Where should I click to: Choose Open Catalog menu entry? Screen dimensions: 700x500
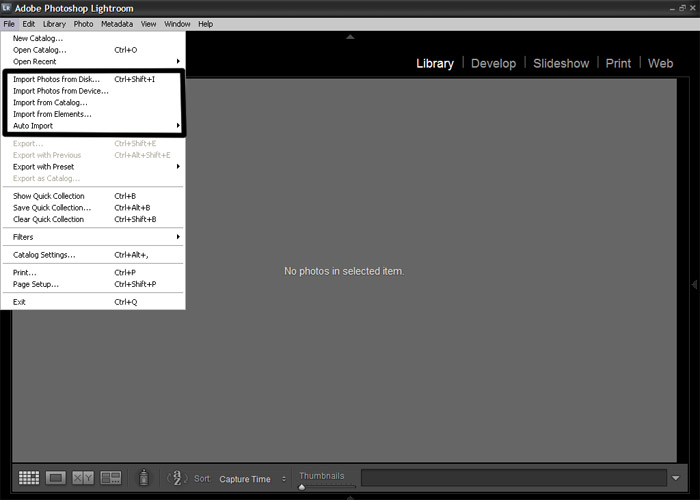pyautogui.click(x=93, y=50)
